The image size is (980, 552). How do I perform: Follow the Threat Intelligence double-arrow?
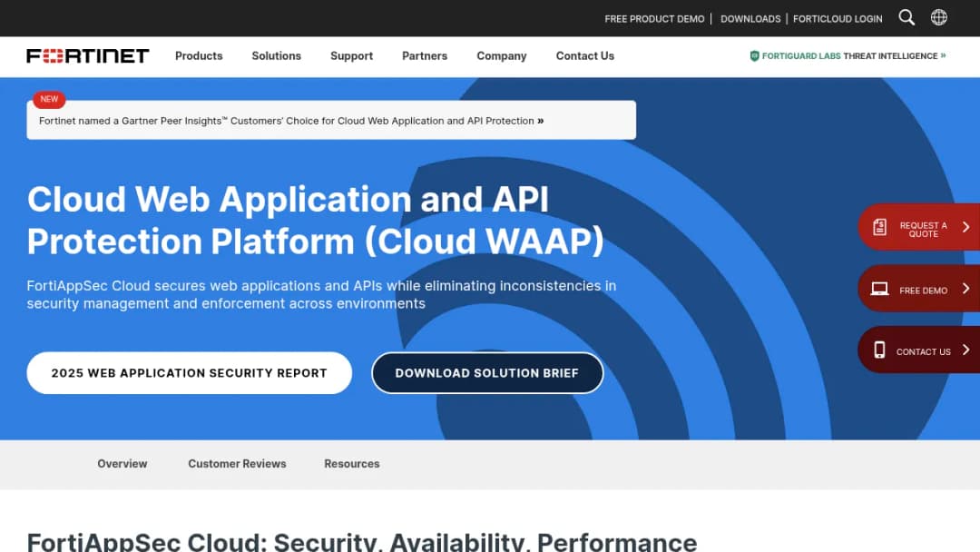(943, 55)
